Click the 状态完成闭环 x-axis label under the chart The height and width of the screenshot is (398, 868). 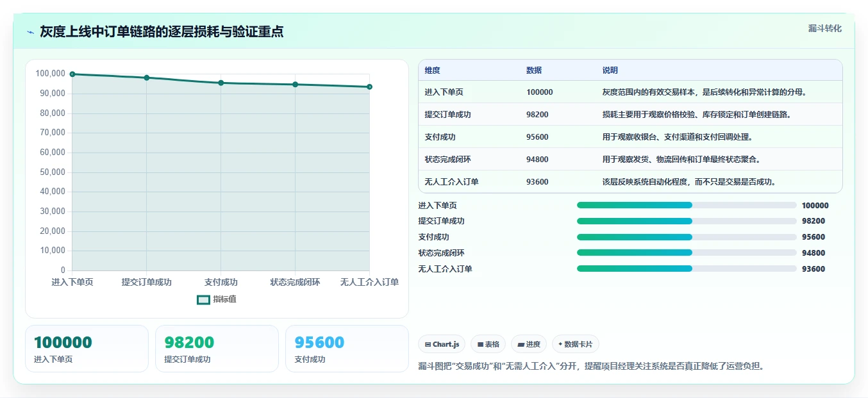(296, 283)
